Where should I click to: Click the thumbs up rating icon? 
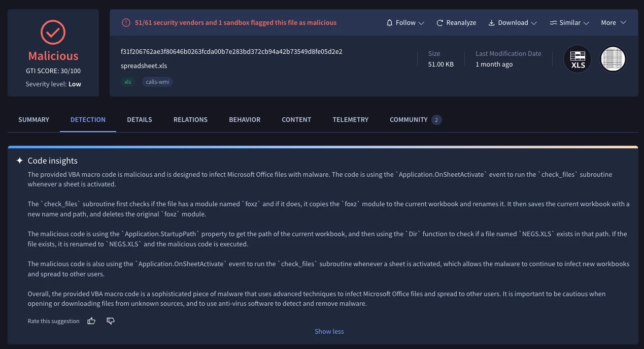[x=91, y=321]
